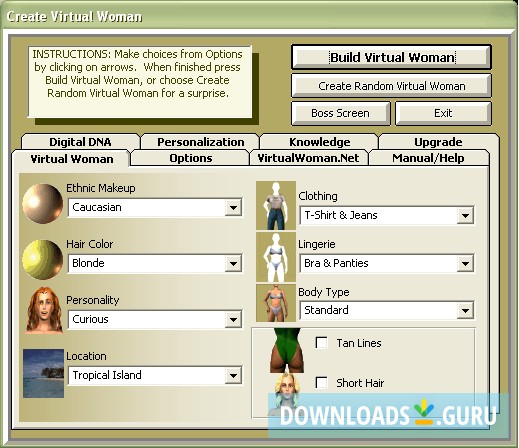Click the Hair Color label

pos(90,244)
